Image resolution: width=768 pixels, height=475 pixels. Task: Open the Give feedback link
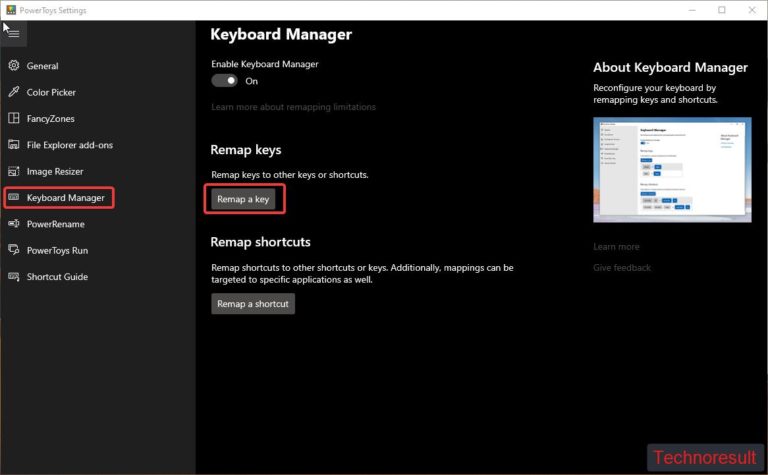click(622, 268)
